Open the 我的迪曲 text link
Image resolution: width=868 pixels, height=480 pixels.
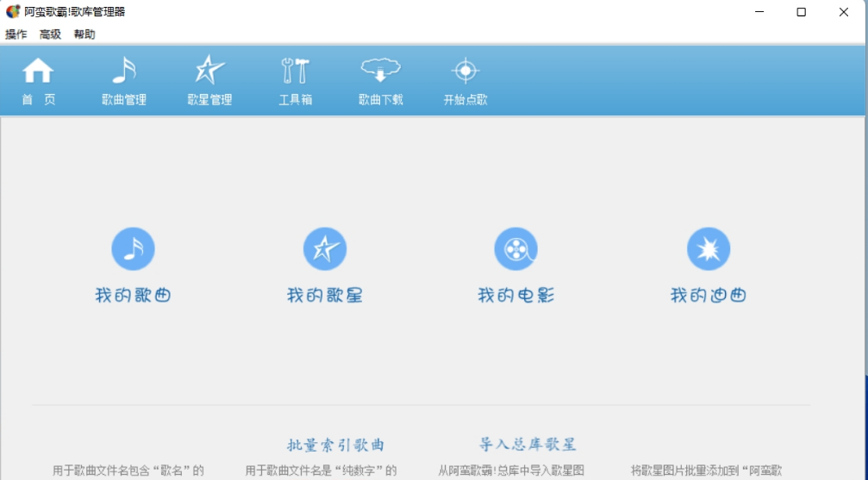[x=709, y=295]
